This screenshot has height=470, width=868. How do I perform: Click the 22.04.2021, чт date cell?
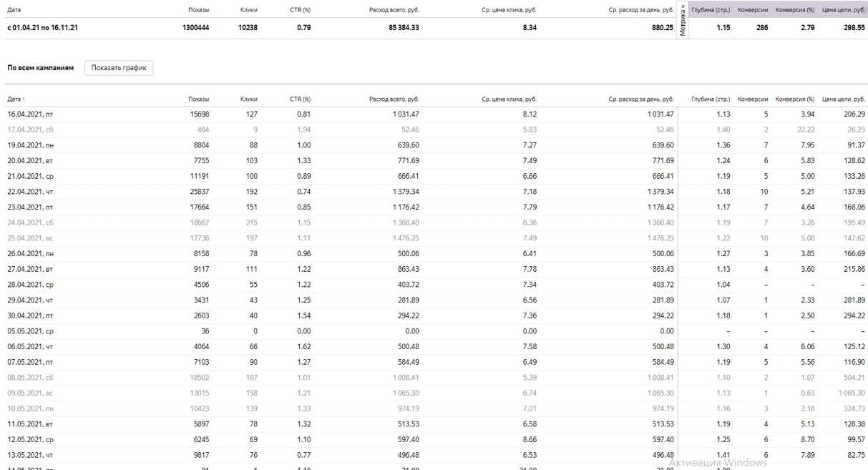30,192
